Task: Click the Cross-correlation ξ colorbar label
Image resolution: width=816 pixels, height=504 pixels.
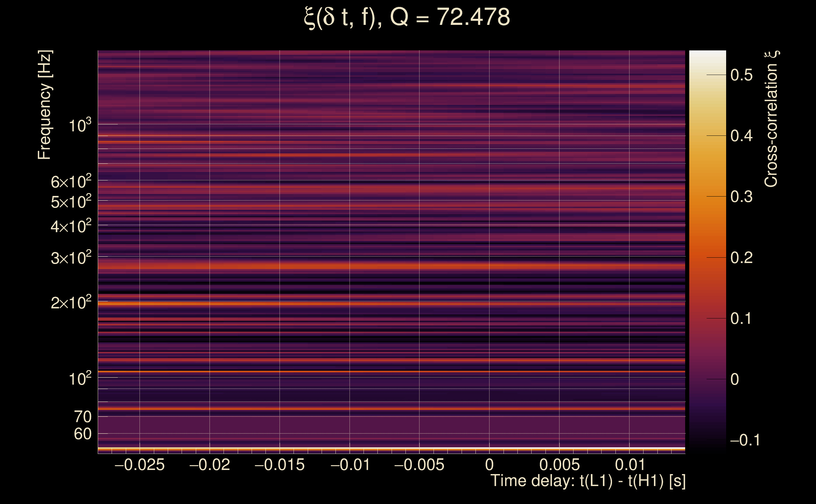Action: [x=771, y=119]
